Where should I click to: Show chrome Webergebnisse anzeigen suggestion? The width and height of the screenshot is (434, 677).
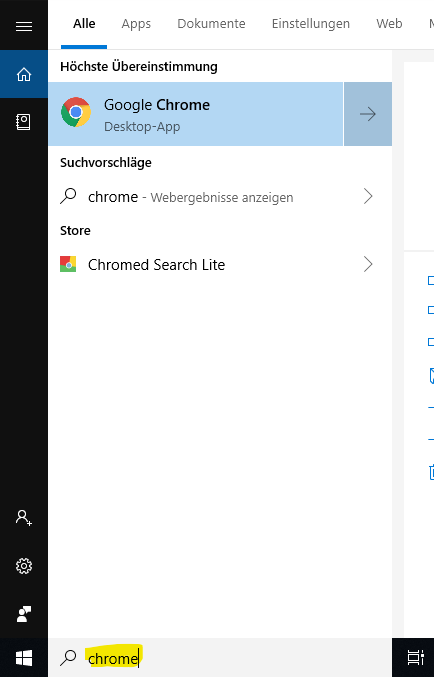[x=220, y=196]
